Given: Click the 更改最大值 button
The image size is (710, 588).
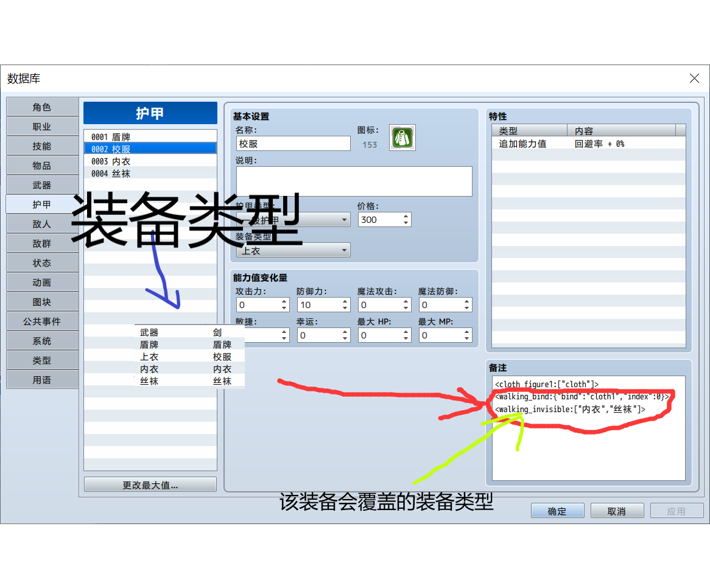Looking at the screenshot, I should click(x=150, y=485).
